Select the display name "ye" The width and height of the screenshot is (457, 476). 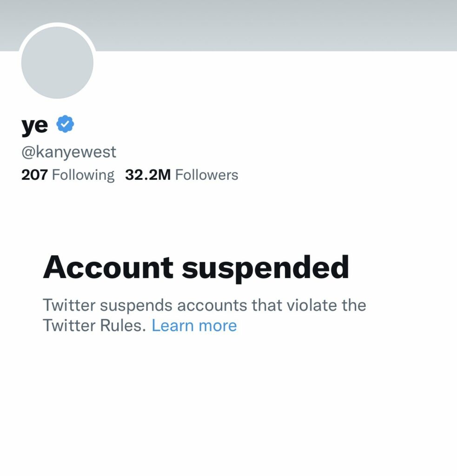click(34, 125)
